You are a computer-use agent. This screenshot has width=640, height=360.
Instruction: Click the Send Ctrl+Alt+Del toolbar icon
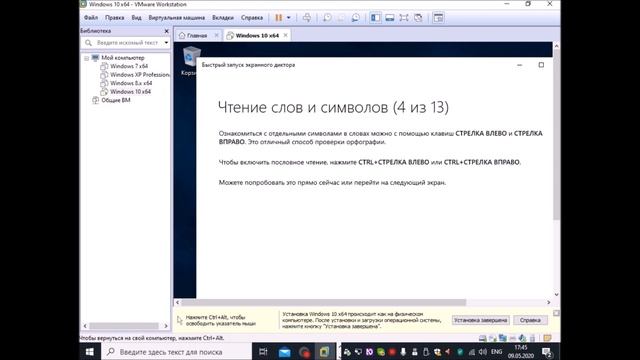(x=307, y=18)
